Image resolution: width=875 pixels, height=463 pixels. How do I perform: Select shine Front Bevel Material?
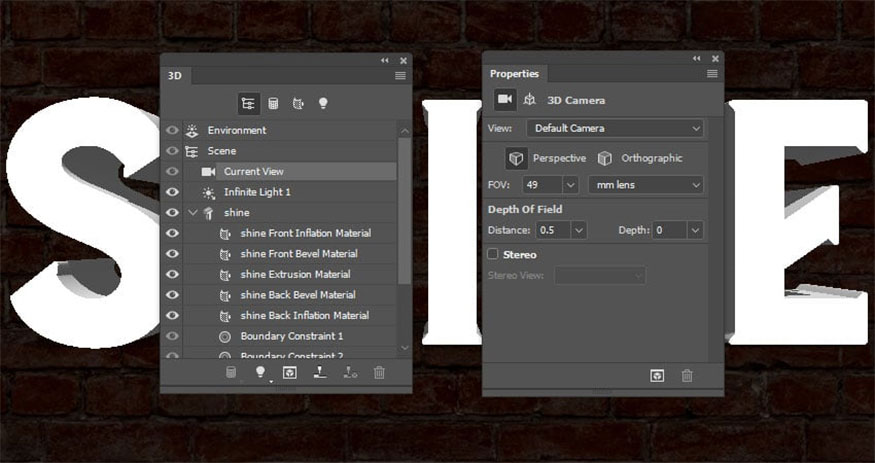coord(290,254)
